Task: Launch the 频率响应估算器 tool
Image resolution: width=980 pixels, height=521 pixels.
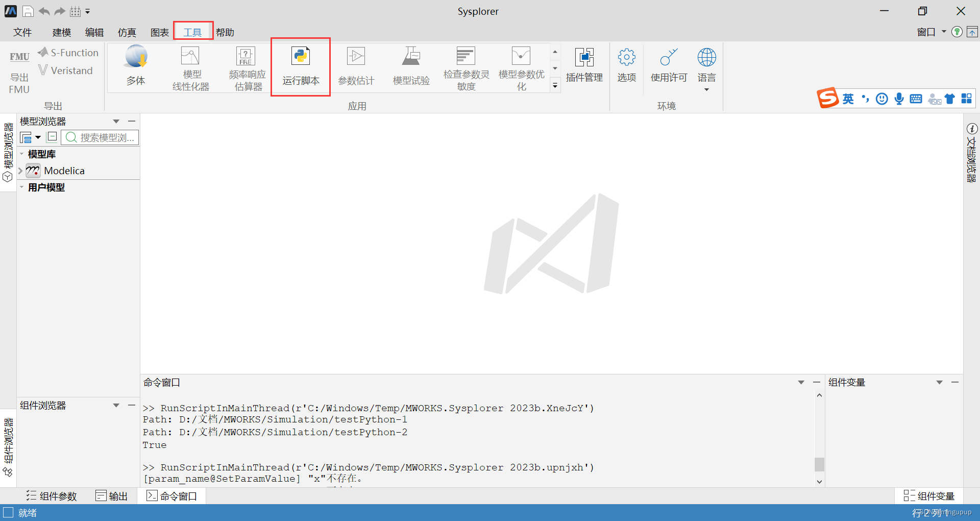Action: pyautogui.click(x=247, y=66)
